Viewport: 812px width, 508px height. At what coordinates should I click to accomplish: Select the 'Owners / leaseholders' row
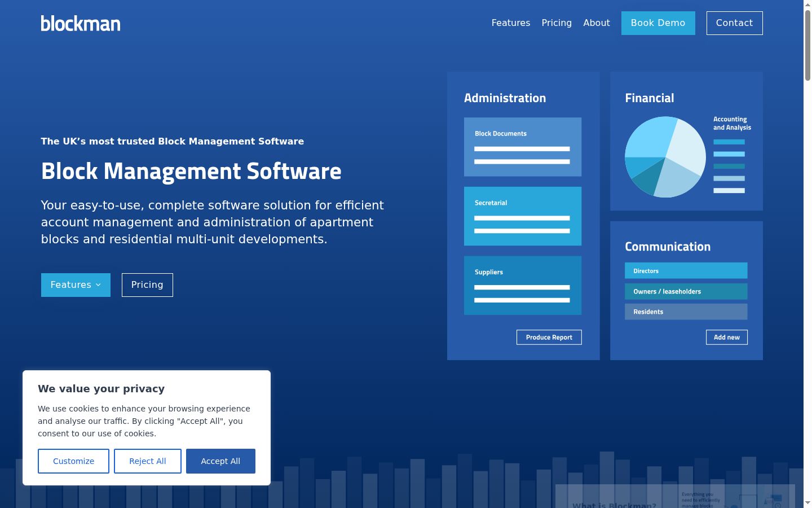[686, 291]
